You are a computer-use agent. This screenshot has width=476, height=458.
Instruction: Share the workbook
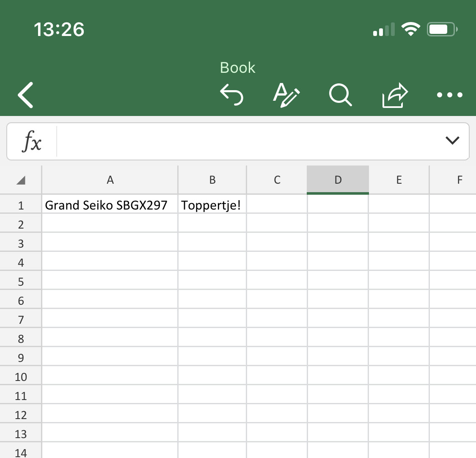395,95
